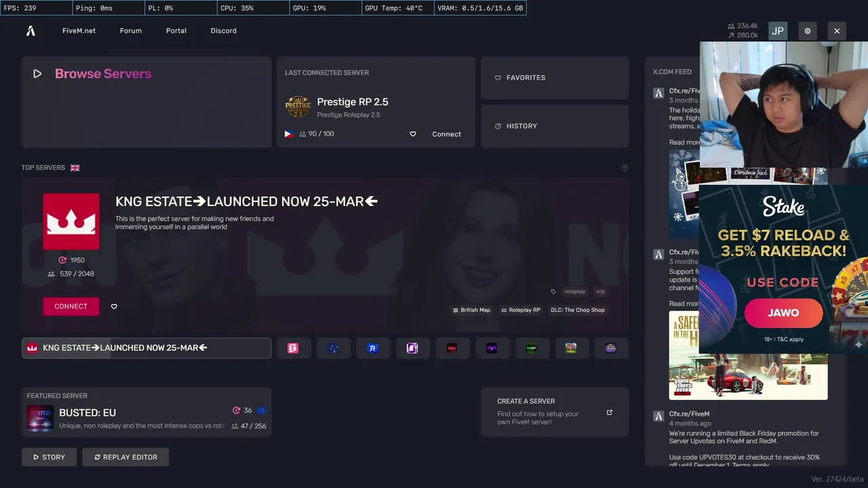Open the Top Servers help question icon
The height and width of the screenshot is (488, 868).
tap(625, 167)
